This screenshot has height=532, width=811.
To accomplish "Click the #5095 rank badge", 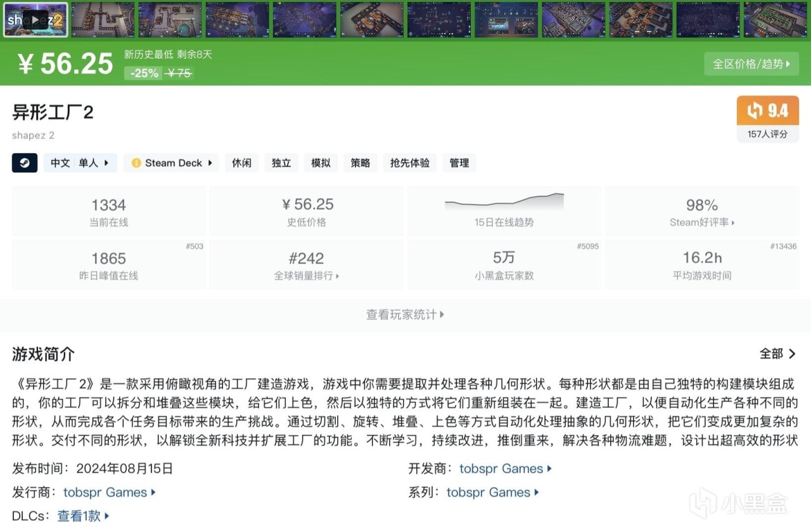I will [x=588, y=246].
